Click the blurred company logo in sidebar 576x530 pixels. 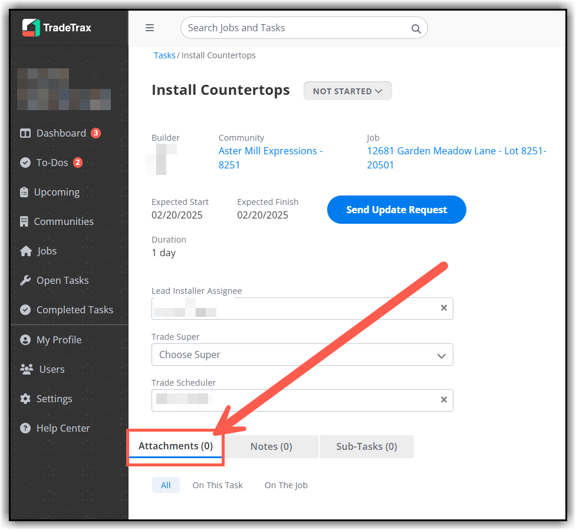coord(64,89)
